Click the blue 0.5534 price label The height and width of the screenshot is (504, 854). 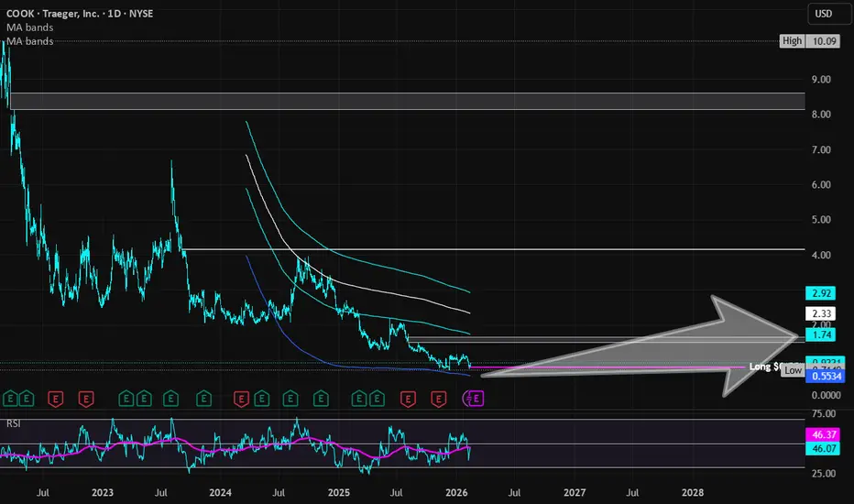825,376
